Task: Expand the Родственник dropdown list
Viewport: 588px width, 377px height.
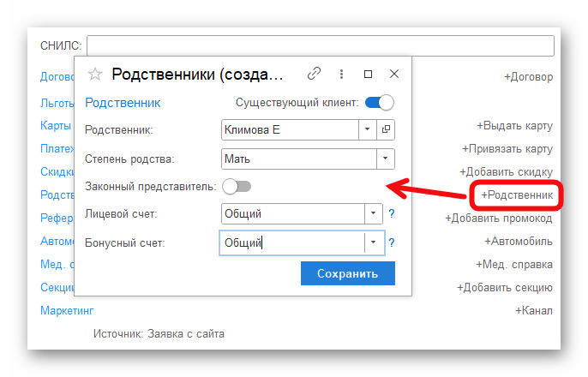Action: [367, 129]
